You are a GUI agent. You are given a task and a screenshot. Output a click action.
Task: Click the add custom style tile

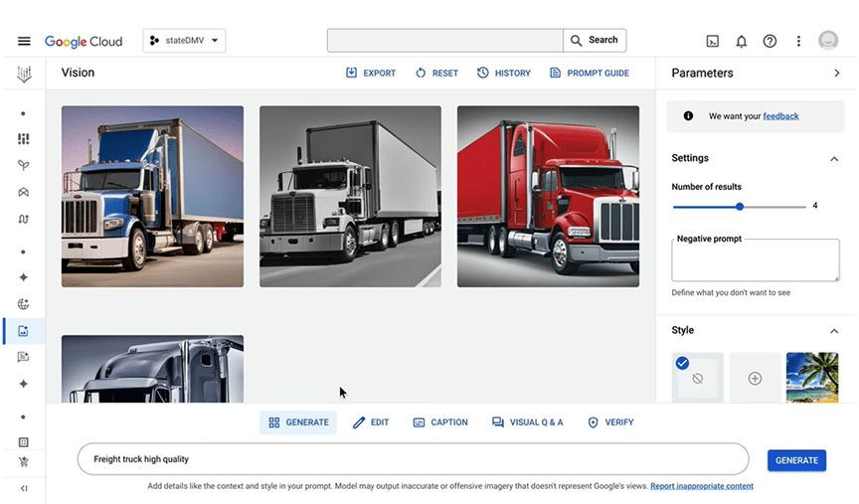pos(755,378)
